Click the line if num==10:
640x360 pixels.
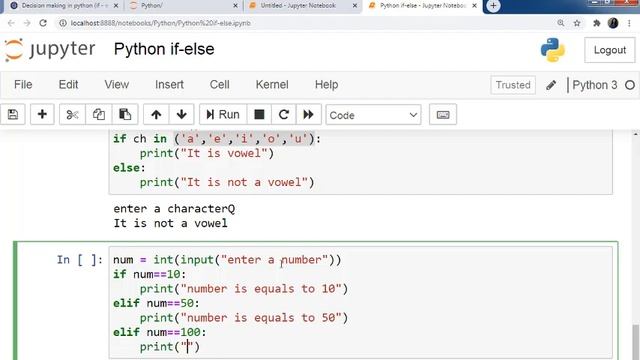pos(149,274)
